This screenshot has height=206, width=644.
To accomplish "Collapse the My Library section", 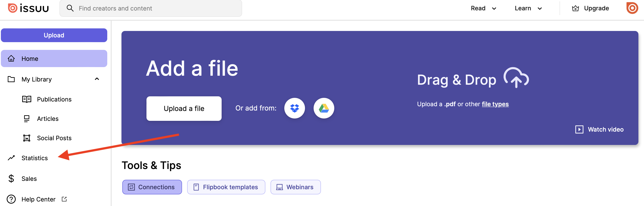I will click(97, 79).
